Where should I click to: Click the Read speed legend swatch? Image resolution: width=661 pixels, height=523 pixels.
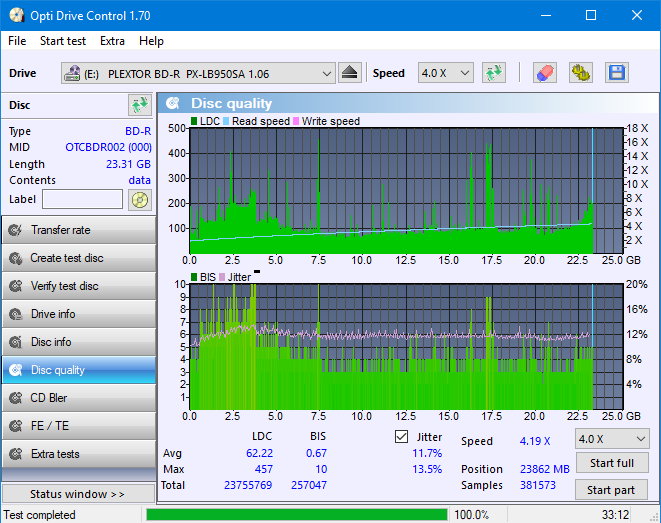tap(226, 121)
